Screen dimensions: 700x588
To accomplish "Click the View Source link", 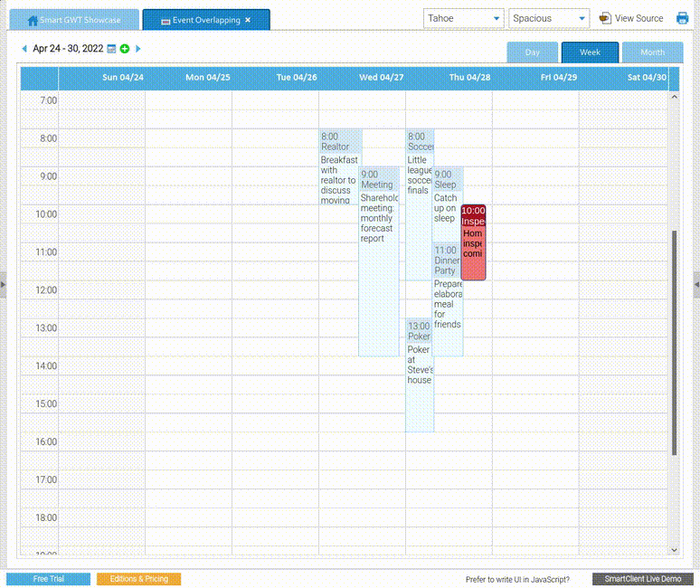I will (639, 18).
